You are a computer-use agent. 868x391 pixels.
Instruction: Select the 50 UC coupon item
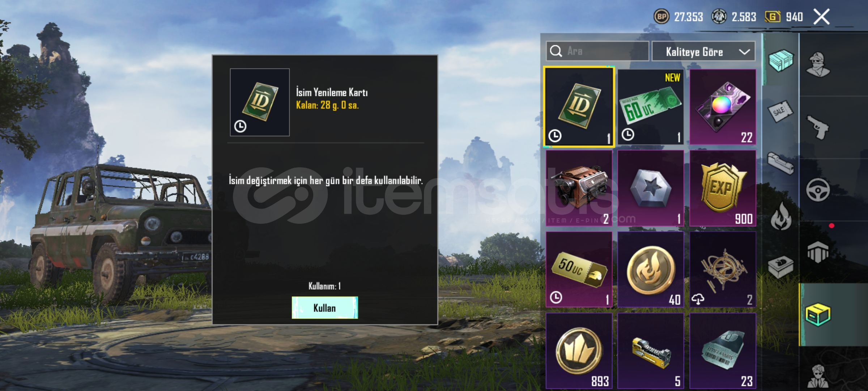click(x=579, y=270)
